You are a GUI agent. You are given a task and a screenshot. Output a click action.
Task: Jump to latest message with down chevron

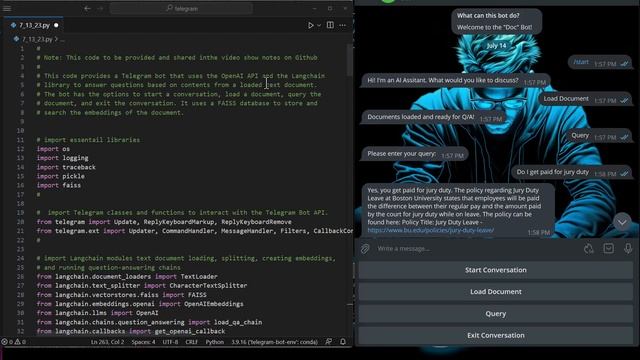[x=622, y=222]
